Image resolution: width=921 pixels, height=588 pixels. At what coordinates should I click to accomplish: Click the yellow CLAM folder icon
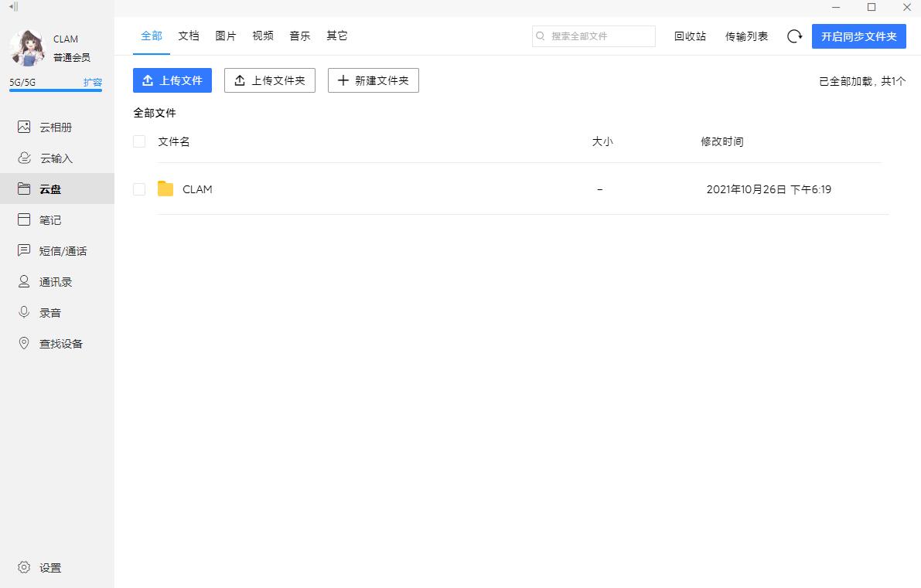pyautogui.click(x=165, y=189)
